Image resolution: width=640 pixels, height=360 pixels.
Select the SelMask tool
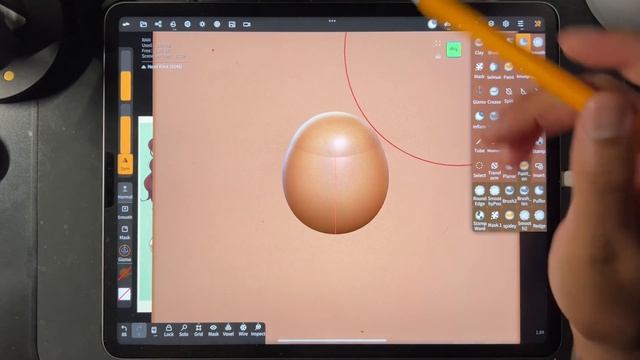click(x=494, y=70)
